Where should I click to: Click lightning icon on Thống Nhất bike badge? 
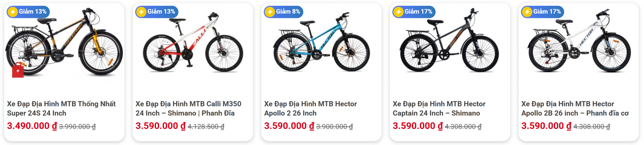pos(13,12)
